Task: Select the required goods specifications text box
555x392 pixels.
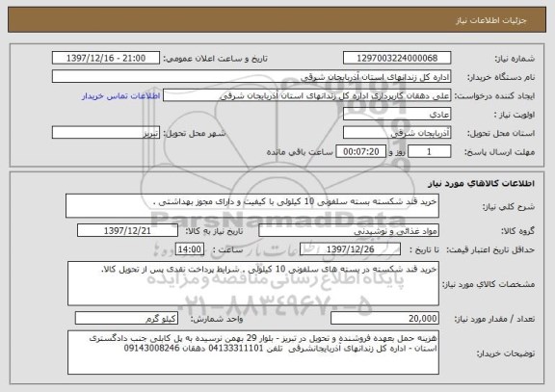Action: point(253,284)
